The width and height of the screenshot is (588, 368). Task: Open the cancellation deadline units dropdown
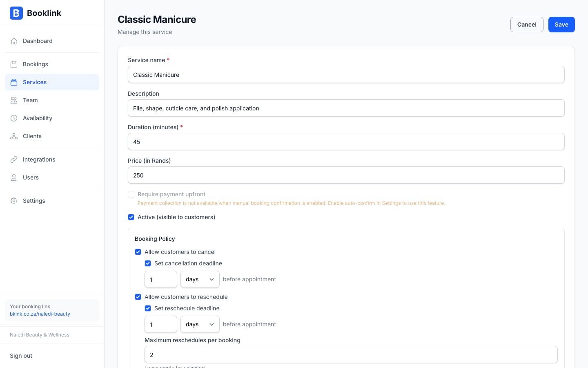[x=200, y=279]
